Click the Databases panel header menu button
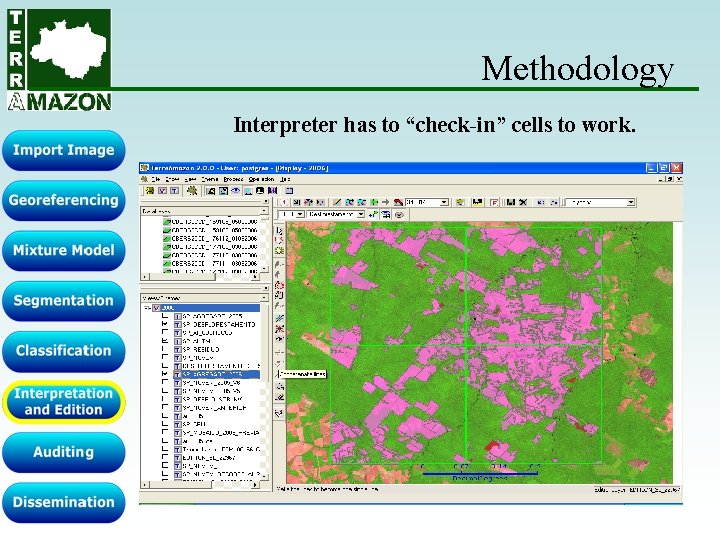 (x=264, y=211)
